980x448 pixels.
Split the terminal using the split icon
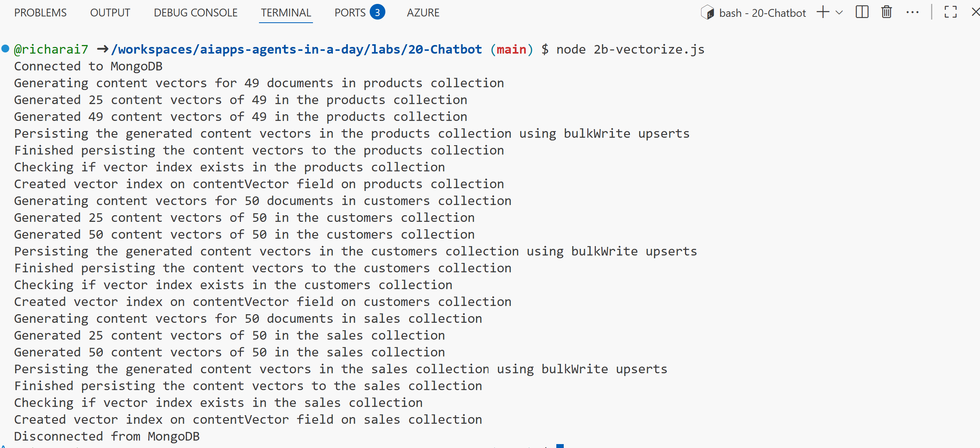862,12
